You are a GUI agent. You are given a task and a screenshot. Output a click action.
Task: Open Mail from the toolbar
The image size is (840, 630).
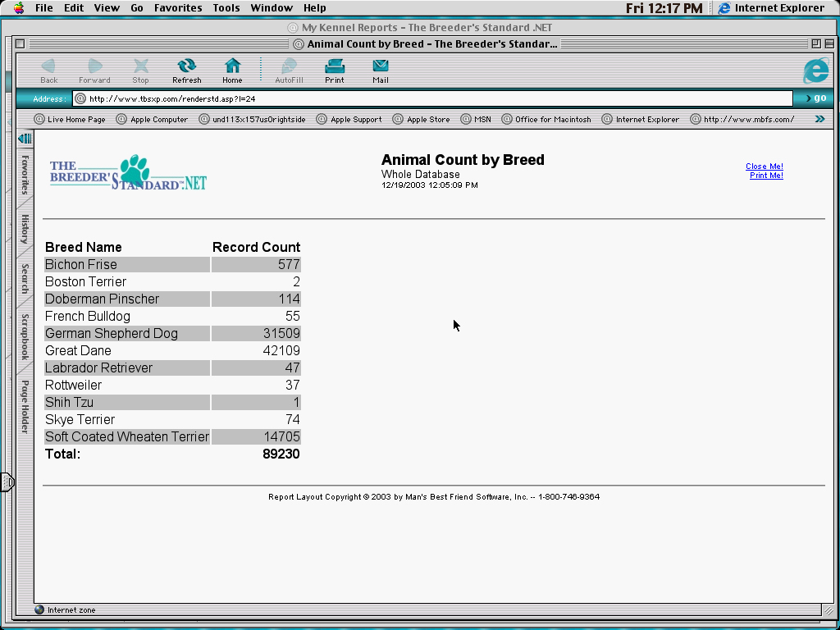tap(380, 66)
